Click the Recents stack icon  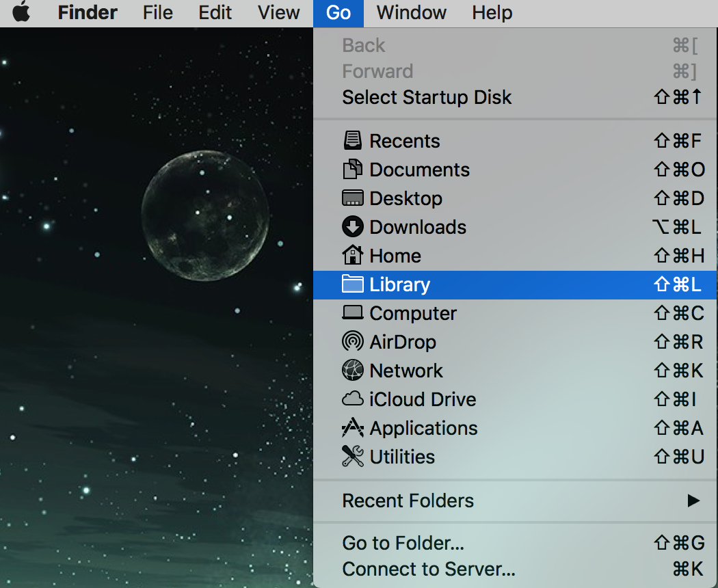353,141
